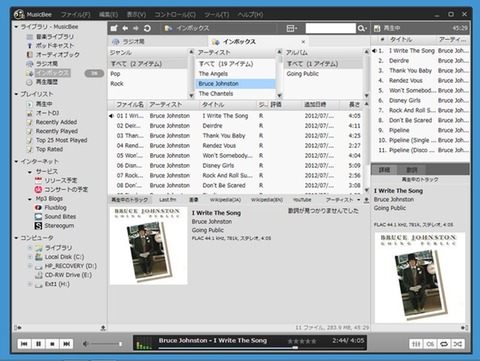
Task: Expand the Local Disk (C:) node
Action: tap(29, 257)
